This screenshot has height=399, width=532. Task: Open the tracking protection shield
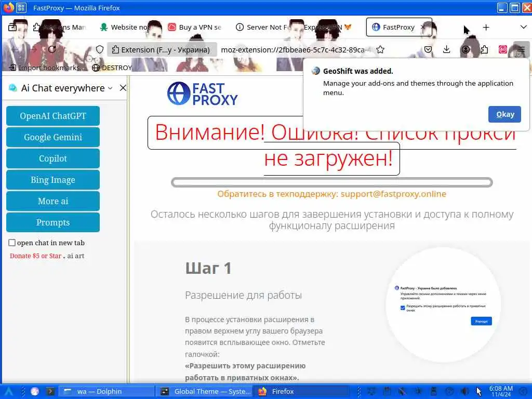[x=99, y=49]
